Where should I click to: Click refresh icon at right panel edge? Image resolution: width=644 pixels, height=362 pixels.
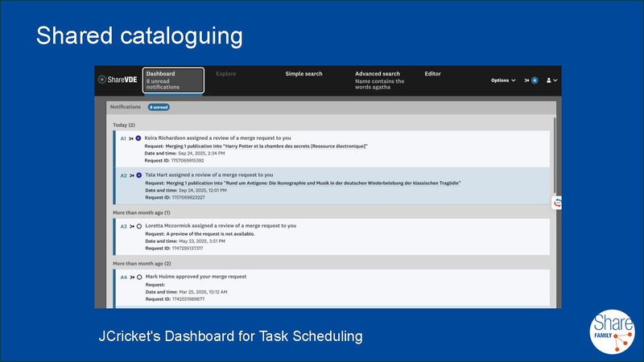(x=557, y=204)
